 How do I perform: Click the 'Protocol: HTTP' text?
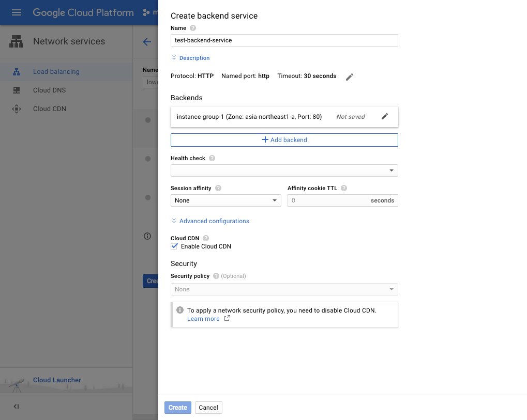[x=192, y=76]
